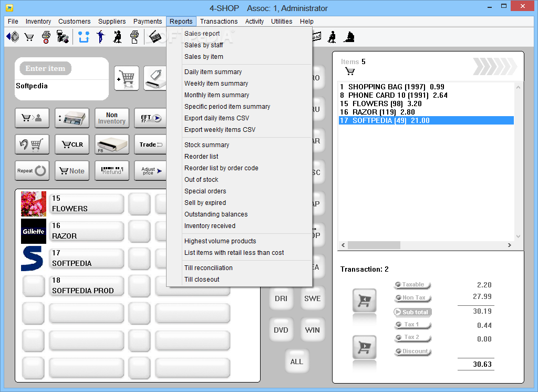The height and width of the screenshot is (392, 538).
Task: Choose Till reconciliation
Action: (x=209, y=268)
